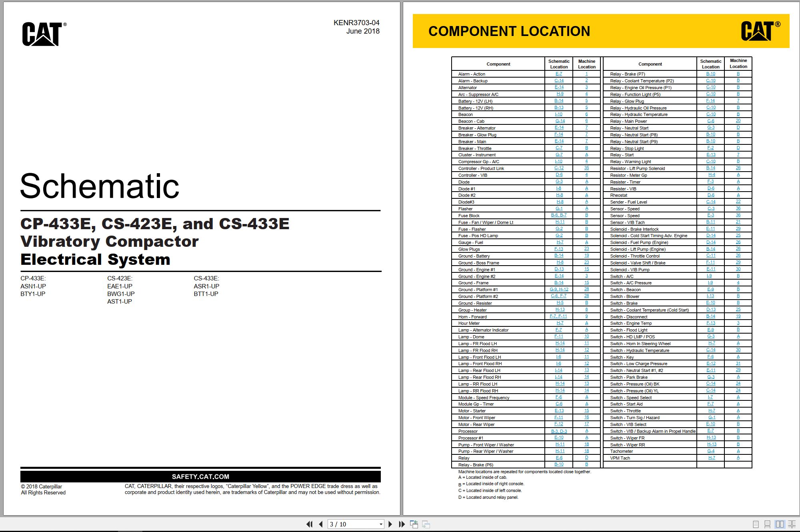Click machine location 35 for Controller - Product Link
800x532 pixels.
[586, 168]
